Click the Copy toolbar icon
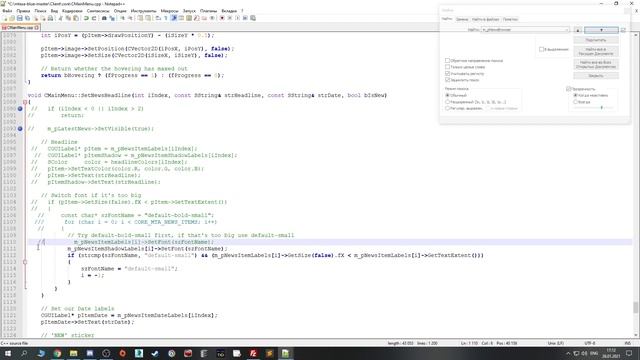Viewport: 640px width, 360px height. [x=68, y=18]
